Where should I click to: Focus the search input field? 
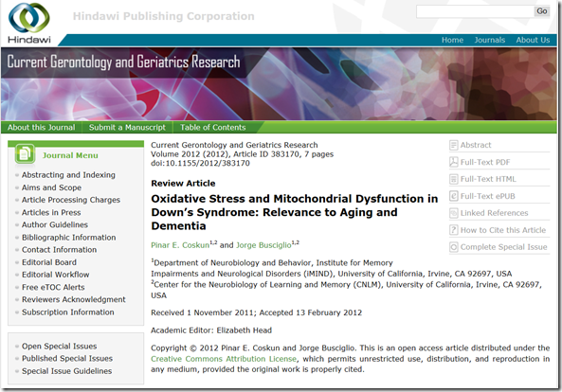[x=475, y=11]
